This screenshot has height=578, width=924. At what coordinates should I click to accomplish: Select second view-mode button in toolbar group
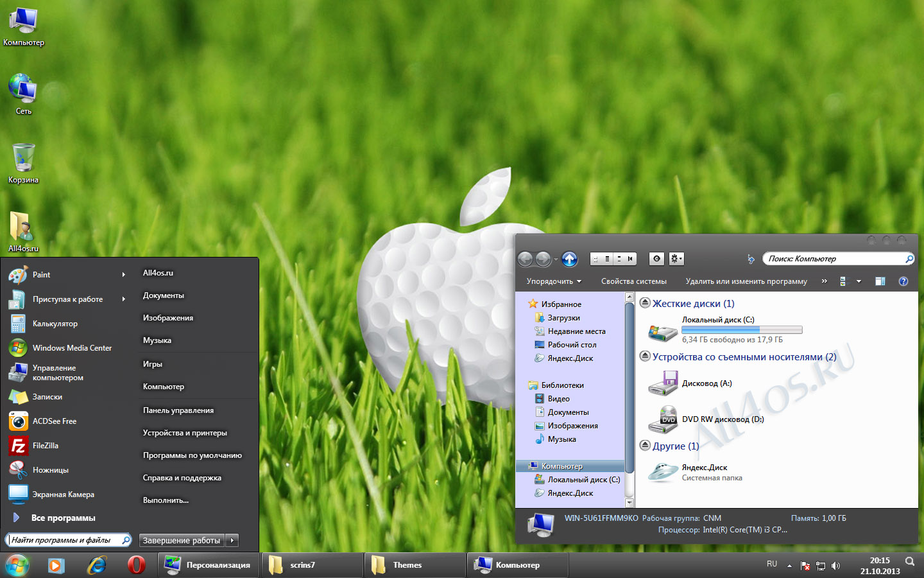pyautogui.click(x=607, y=259)
